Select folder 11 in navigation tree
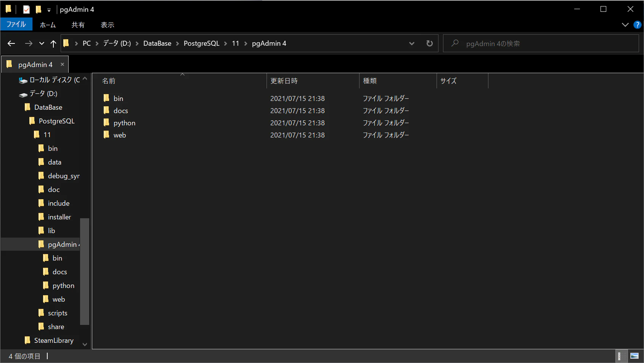644x363 pixels. [x=47, y=135]
